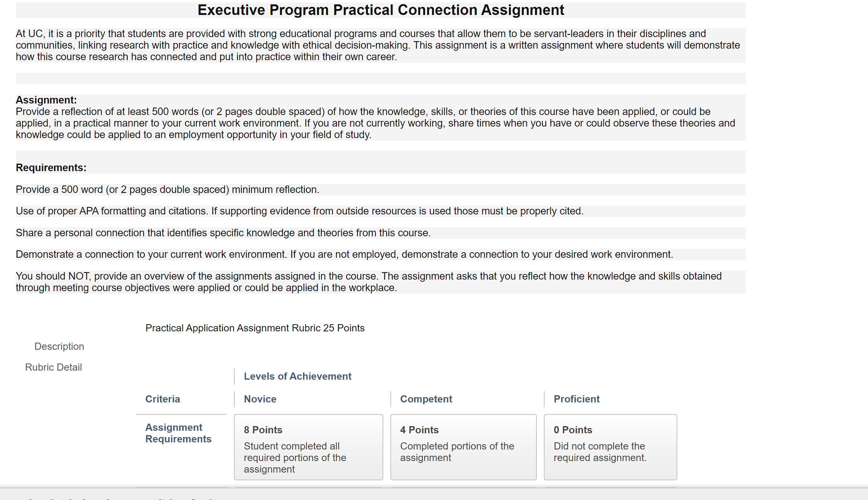This screenshot has width=868, height=500.
Task: Open the Rubric Detail section
Action: pos(53,367)
